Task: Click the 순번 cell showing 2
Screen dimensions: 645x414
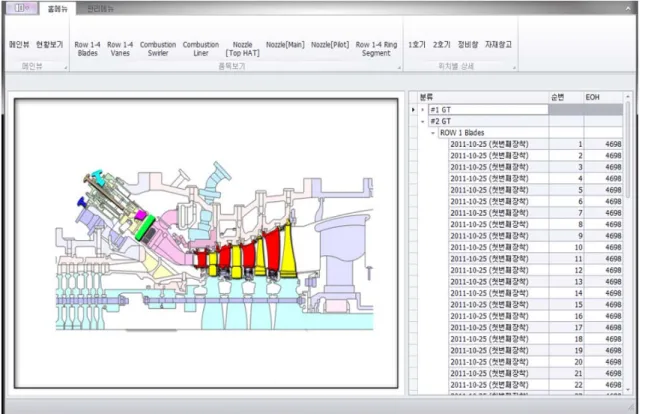Action: [566, 156]
